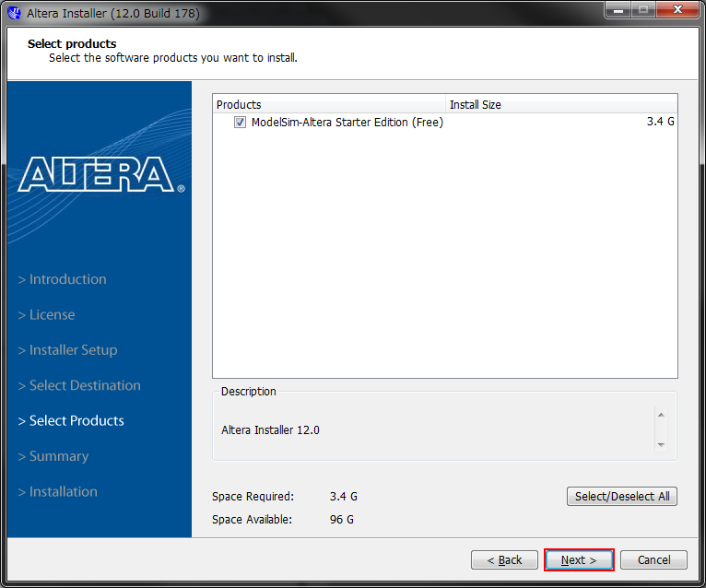Click the Select Destination step in sidebar
This screenshot has height=588, width=706.
79,385
